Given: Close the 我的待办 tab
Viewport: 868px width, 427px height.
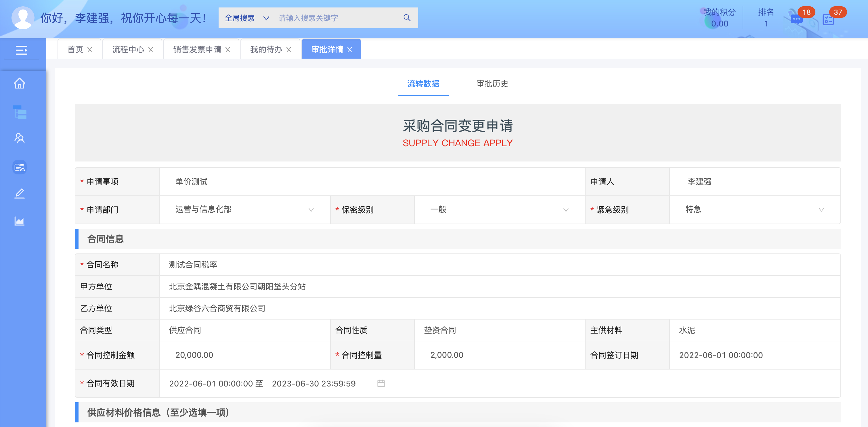Looking at the screenshot, I should [x=289, y=49].
